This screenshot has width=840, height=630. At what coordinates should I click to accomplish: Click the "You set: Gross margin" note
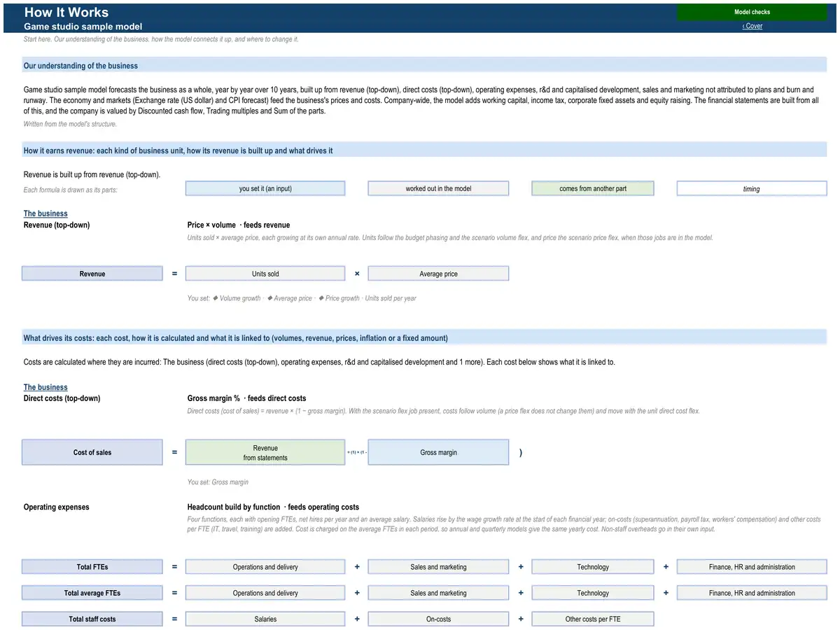click(218, 482)
